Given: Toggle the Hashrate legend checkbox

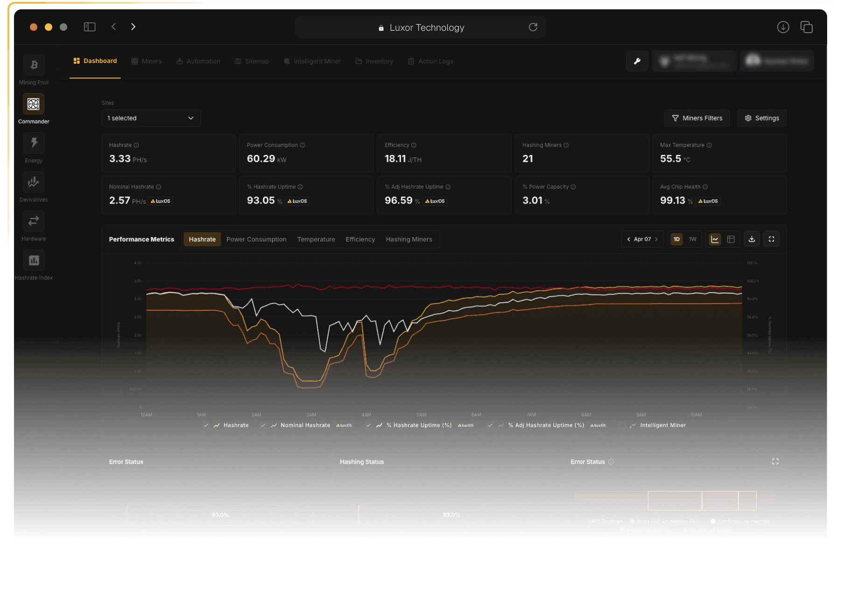Looking at the screenshot, I should pos(206,426).
